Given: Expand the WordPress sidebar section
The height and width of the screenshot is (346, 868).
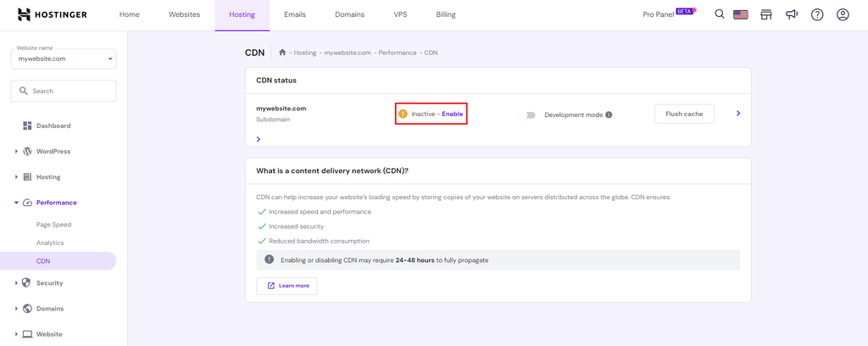Looking at the screenshot, I should [53, 152].
